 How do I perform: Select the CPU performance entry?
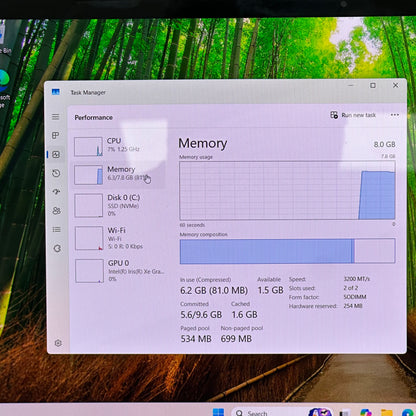coord(119,146)
